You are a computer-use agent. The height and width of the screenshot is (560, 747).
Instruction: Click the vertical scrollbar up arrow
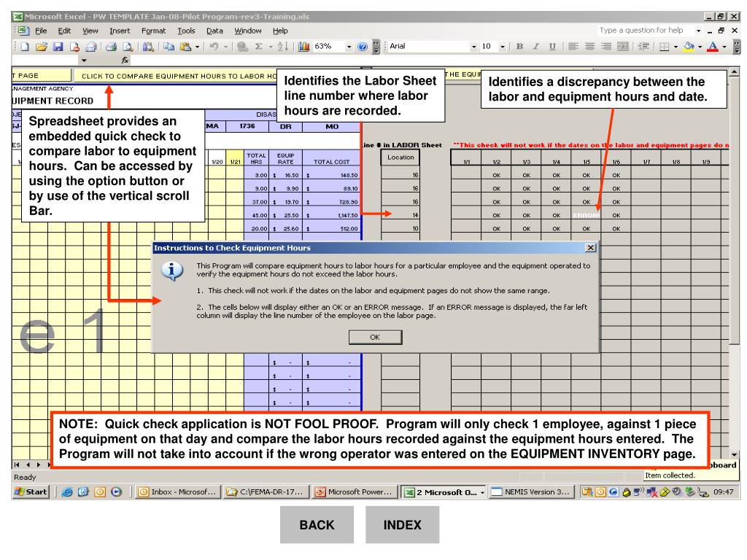point(734,72)
